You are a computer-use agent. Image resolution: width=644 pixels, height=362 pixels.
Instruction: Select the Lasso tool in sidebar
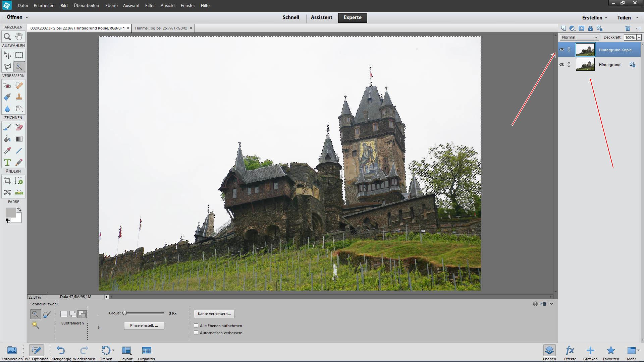pyautogui.click(x=7, y=67)
